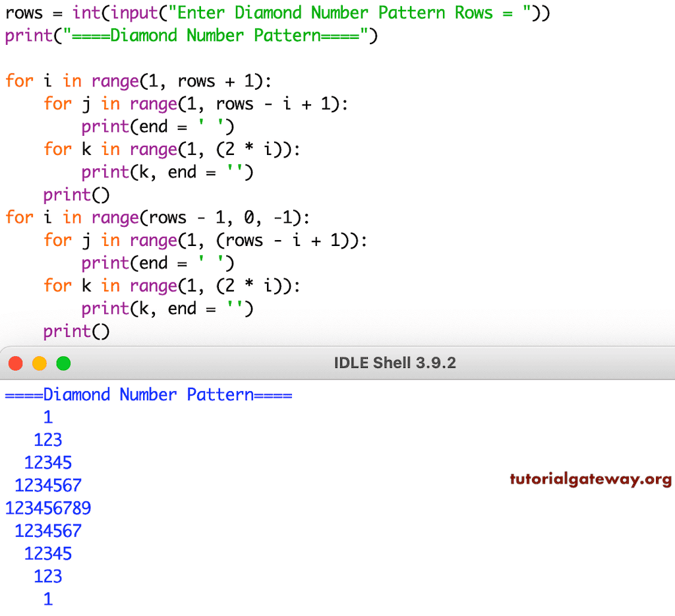Click the rows variable assignment line

tap(24, 12)
